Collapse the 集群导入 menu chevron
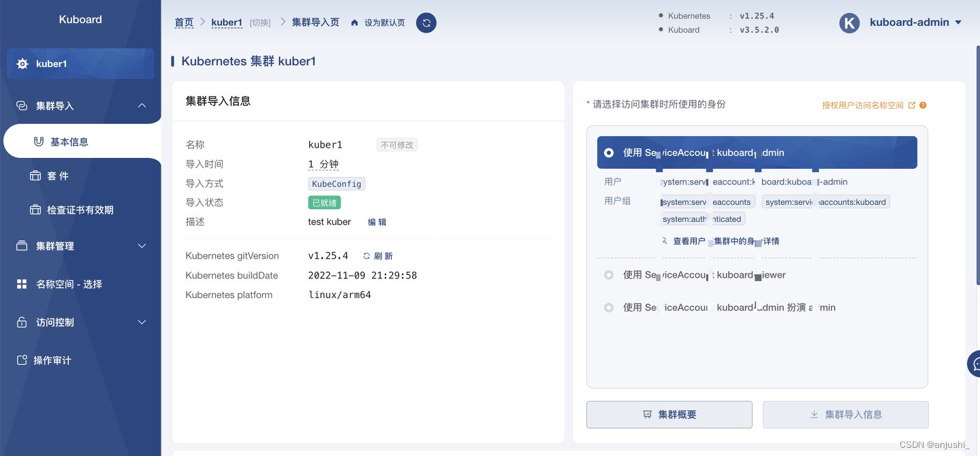Image resolution: width=980 pixels, height=456 pixels. [x=142, y=105]
